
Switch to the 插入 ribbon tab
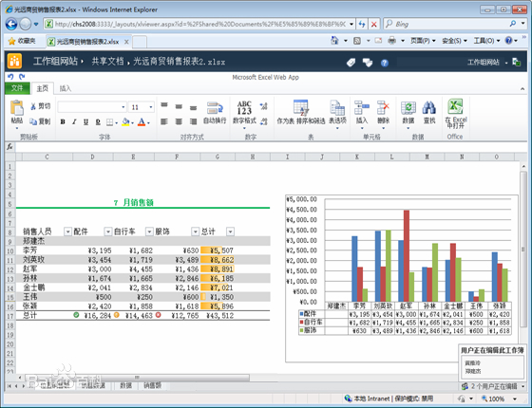coord(66,89)
